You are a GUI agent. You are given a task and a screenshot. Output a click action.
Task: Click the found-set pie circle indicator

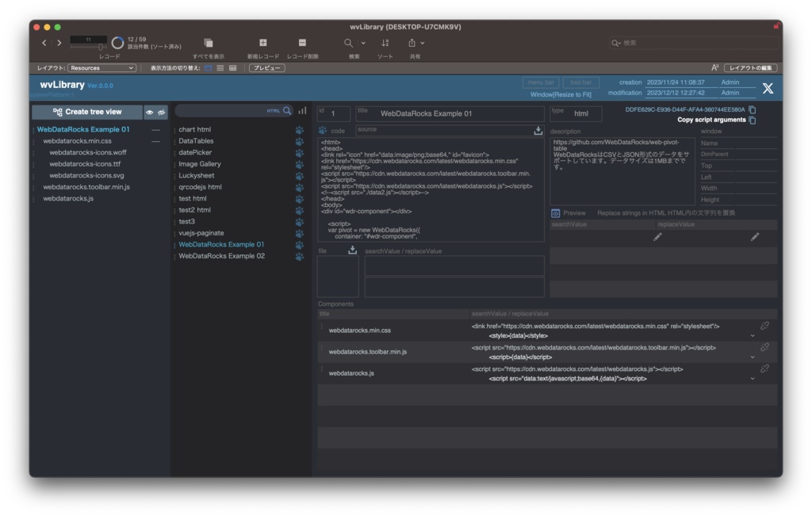[x=117, y=43]
